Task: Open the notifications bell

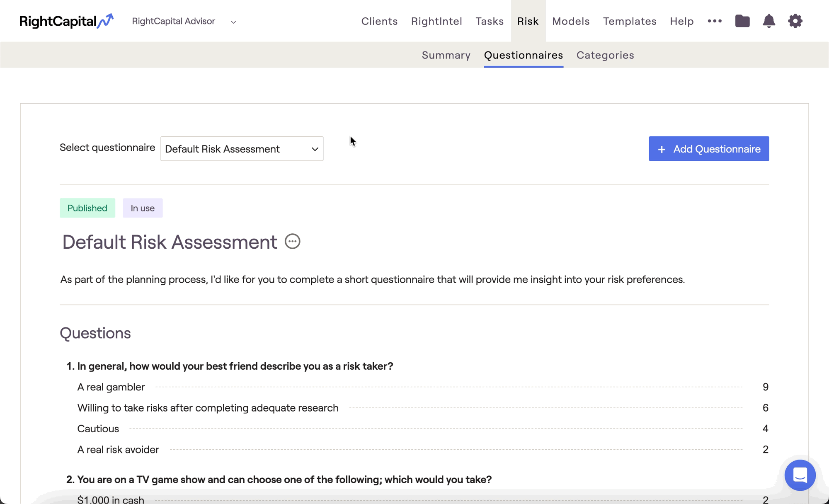Action: point(769,21)
